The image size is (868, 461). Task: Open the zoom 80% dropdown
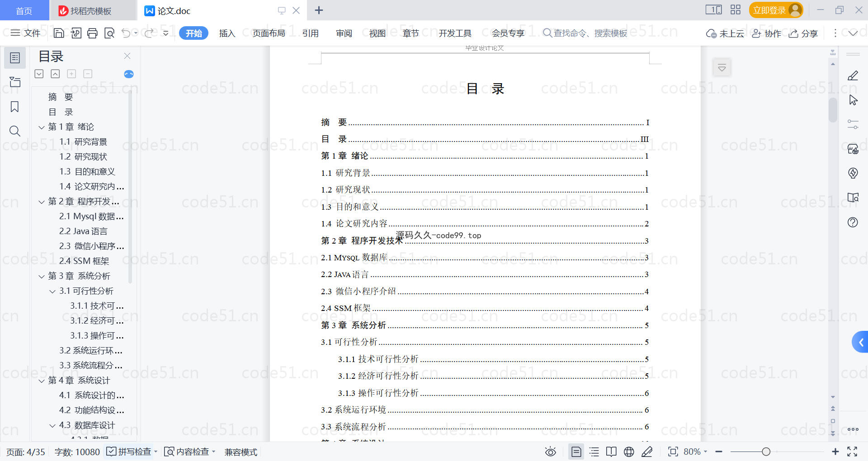tap(705, 452)
